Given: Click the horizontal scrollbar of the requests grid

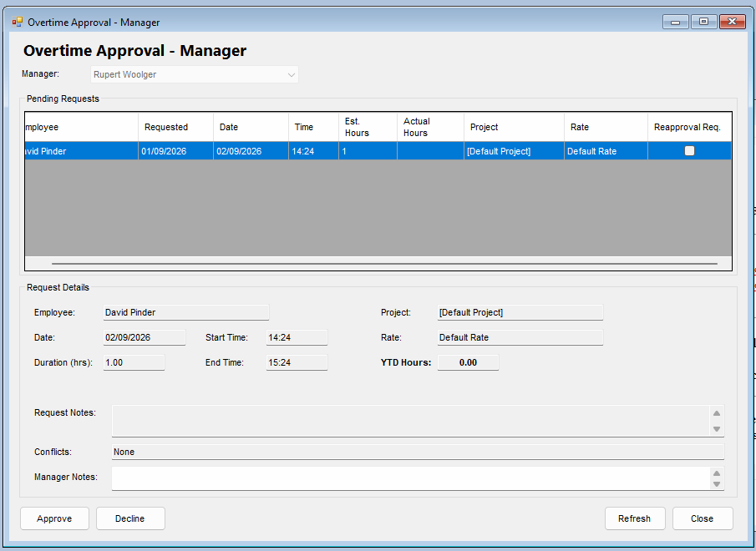Looking at the screenshot, I should coord(384,264).
